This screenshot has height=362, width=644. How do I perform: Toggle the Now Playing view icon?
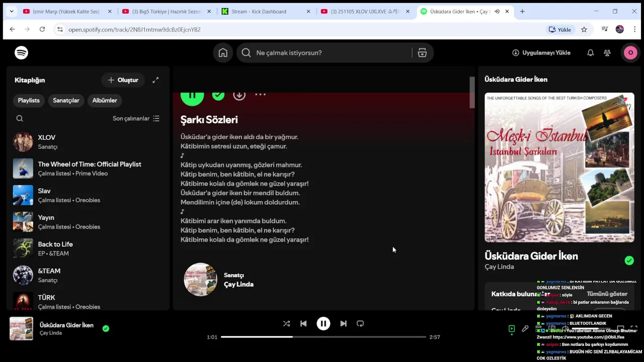512,329
